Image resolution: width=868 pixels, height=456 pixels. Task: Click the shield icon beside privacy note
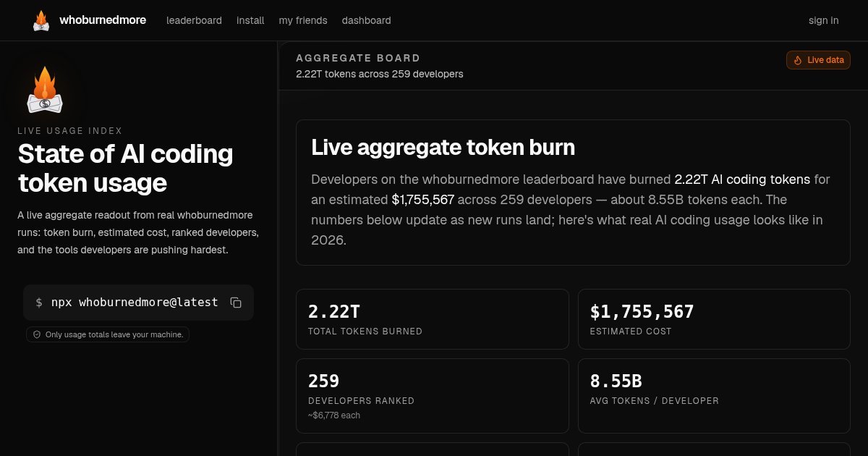point(37,334)
